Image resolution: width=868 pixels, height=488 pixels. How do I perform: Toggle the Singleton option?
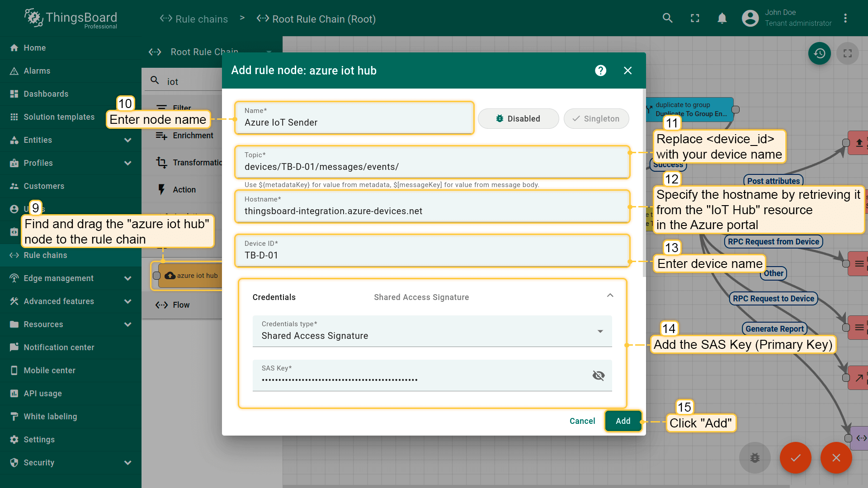(596, 119)
